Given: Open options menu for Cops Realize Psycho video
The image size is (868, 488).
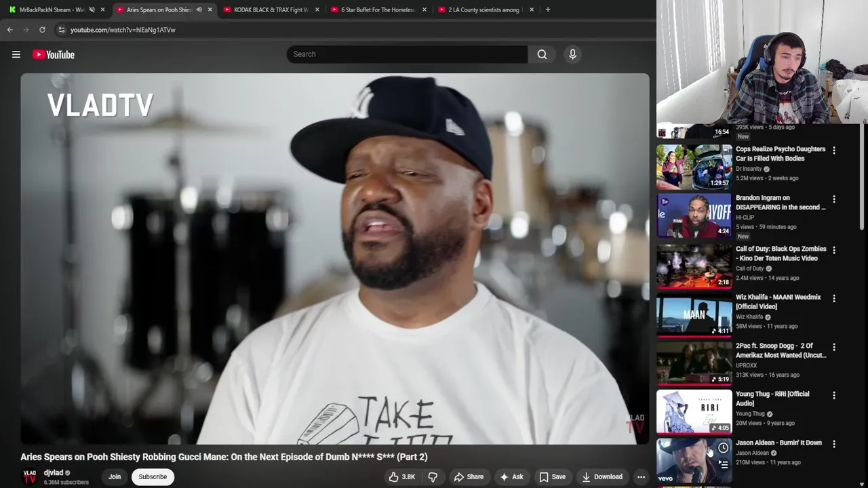Looking at the screenshot, I should [x=834, y=150].
